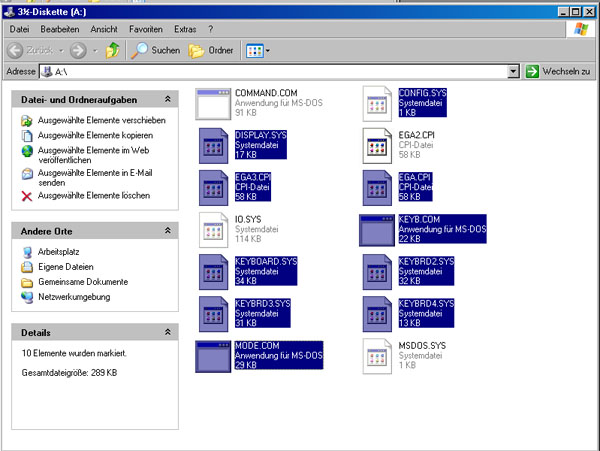Viewport: 600px width, 451px height.
Task: Click the KEYBRD2.SYS file name label
Action: 426,261
